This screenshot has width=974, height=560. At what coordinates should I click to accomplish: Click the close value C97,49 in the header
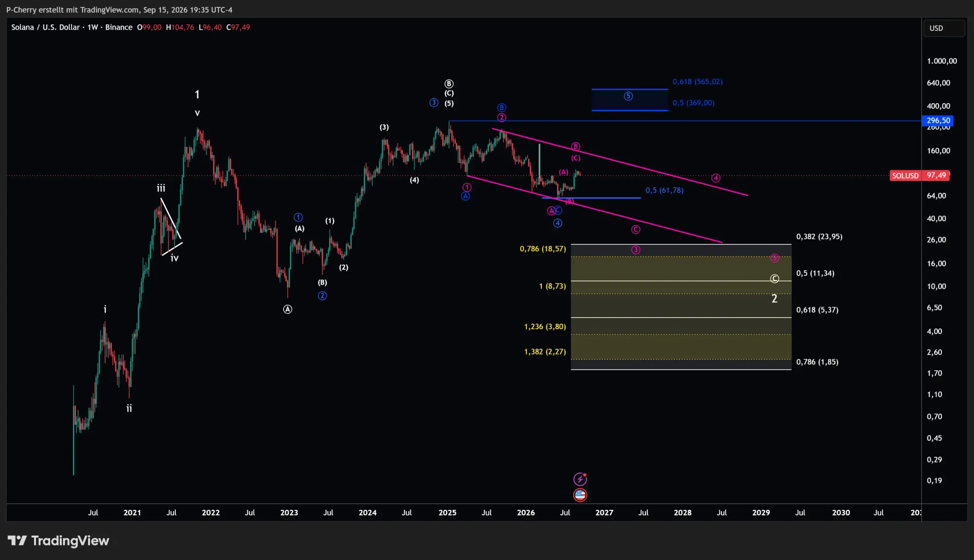click(238, 27)
